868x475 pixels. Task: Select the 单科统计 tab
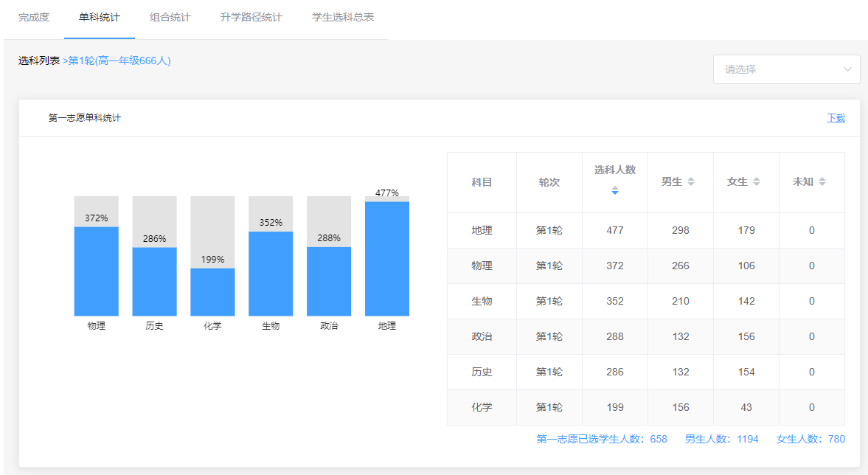99,17
